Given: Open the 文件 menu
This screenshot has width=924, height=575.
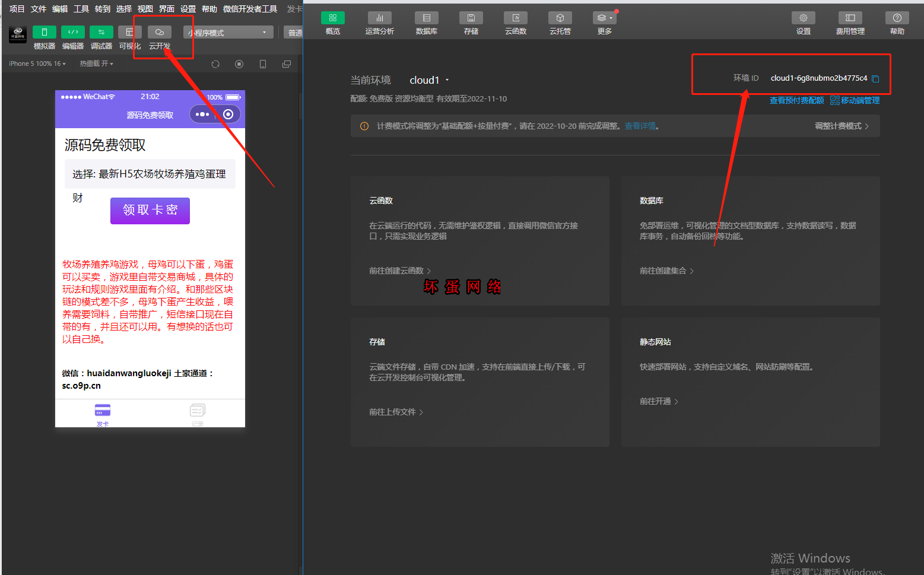Looking at the screenshot, I should pyautogui.click(x=39, y=9).
